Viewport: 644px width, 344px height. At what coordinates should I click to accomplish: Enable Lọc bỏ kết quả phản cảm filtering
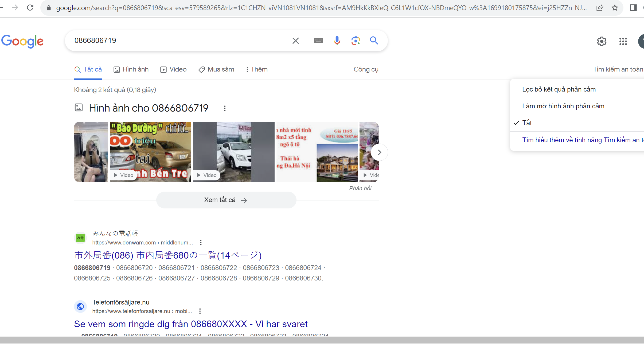(x=559, y=89)
